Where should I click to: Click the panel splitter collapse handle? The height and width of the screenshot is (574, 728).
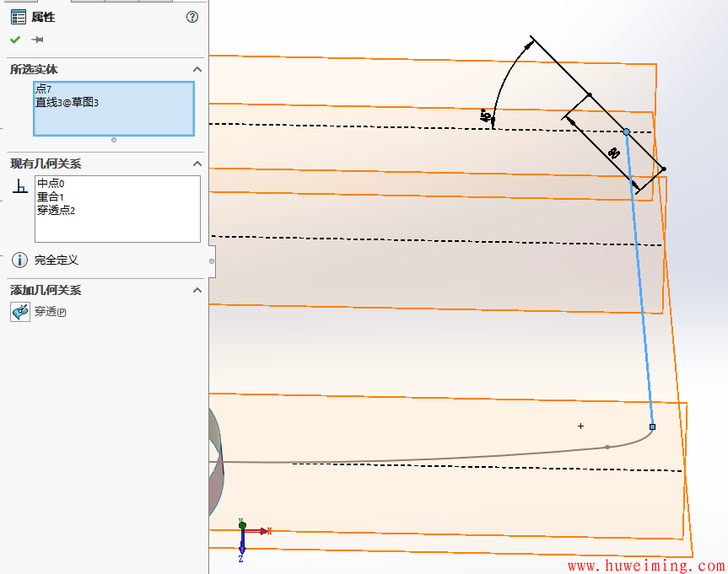(211, 261)
